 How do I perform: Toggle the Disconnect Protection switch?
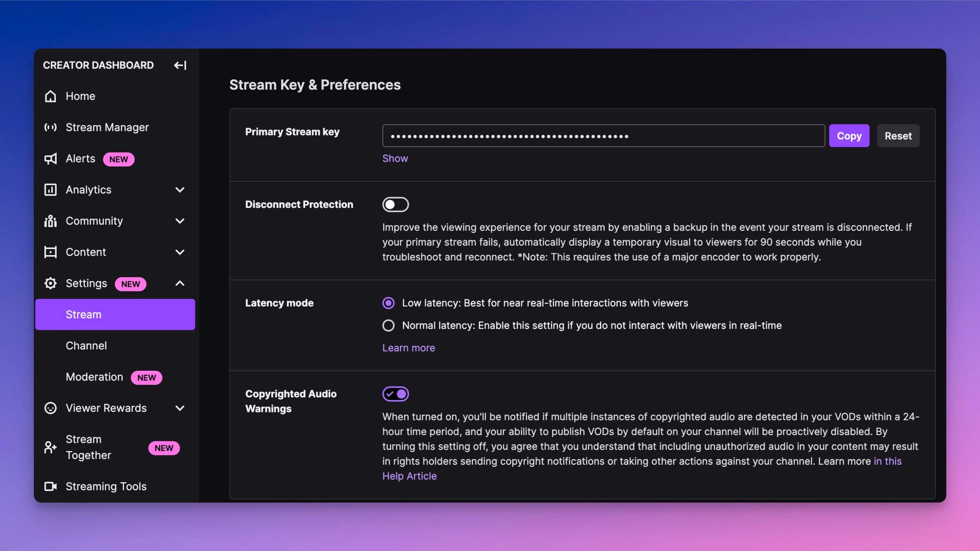coord(396,204)
